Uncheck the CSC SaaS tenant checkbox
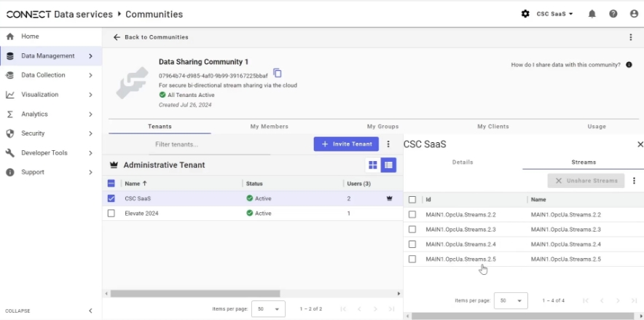The height and width of the screenshot is (320, 644). pyautogui.click(x=111, y=198)
